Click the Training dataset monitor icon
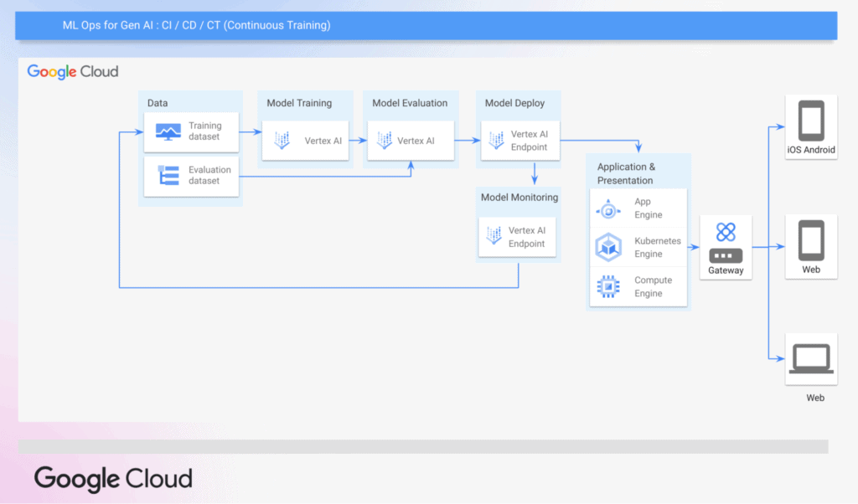This screenshot has height=504, width=858. [x=168, y=131]
